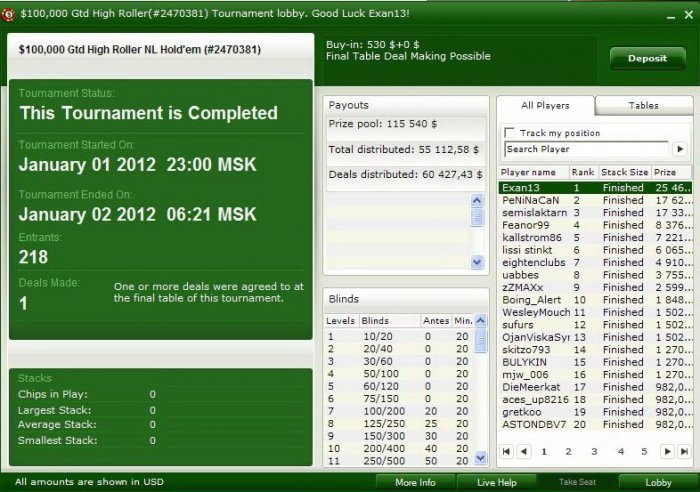Image resolution: width=700 pixels, height=492 pixels.
Task: Click the Antes column header
Action: coord(436,321)
